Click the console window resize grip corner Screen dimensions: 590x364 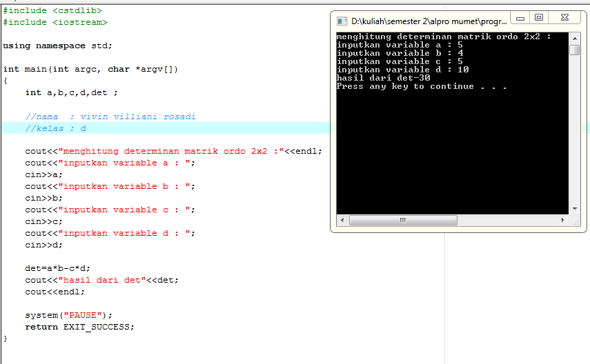[x=576, y=222]
